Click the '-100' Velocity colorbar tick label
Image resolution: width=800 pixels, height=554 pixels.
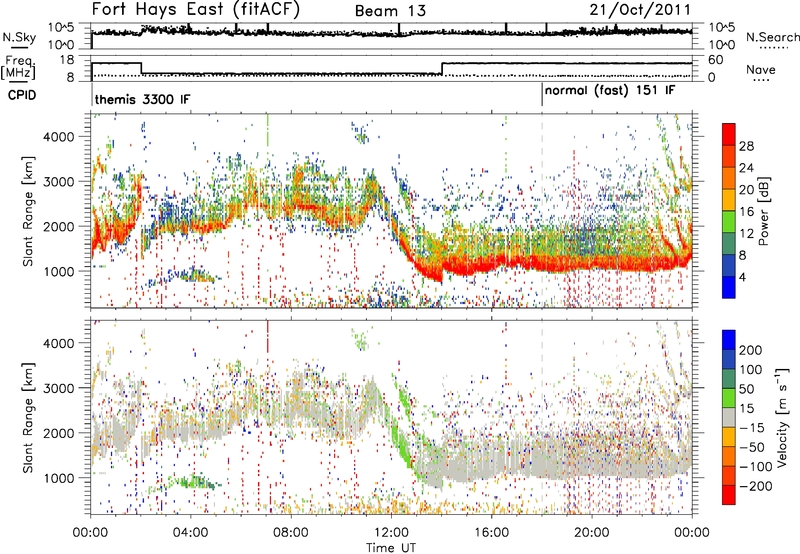(x=756, y=466)
